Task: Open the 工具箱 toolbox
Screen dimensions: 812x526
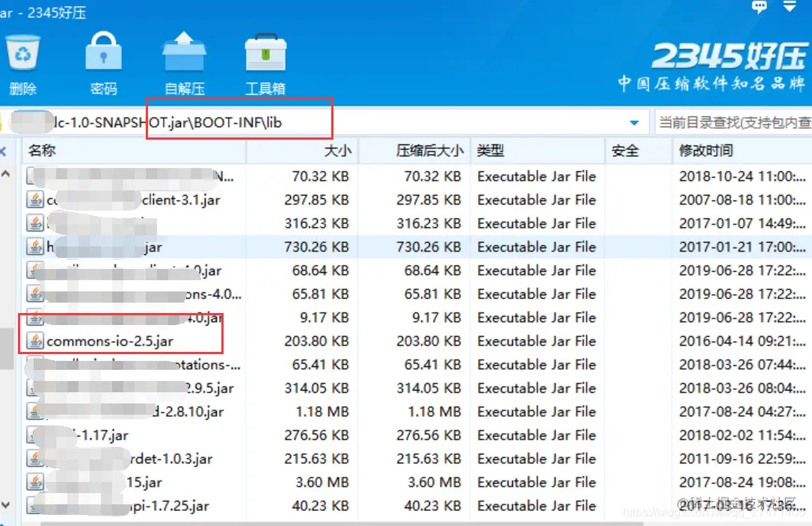Action: coord(265,53)
